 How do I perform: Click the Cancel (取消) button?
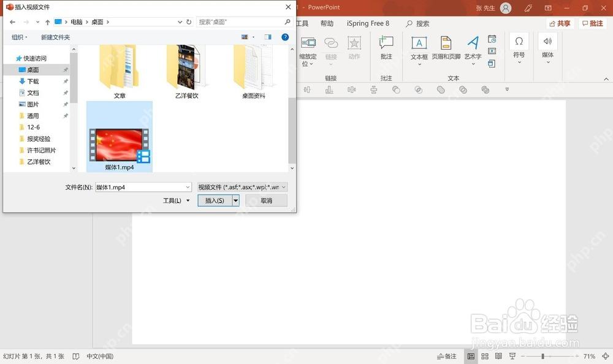click(x=266, y=200)
